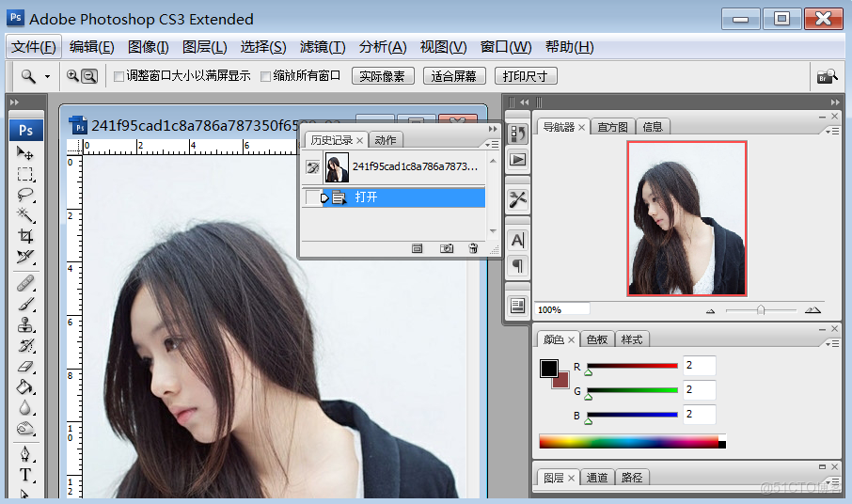Switch to the 通道 tab

596,478
